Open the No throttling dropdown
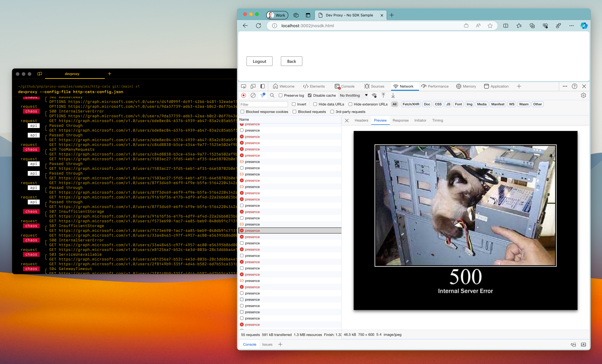This screenshot has width=602, height=364. [353, 95]
